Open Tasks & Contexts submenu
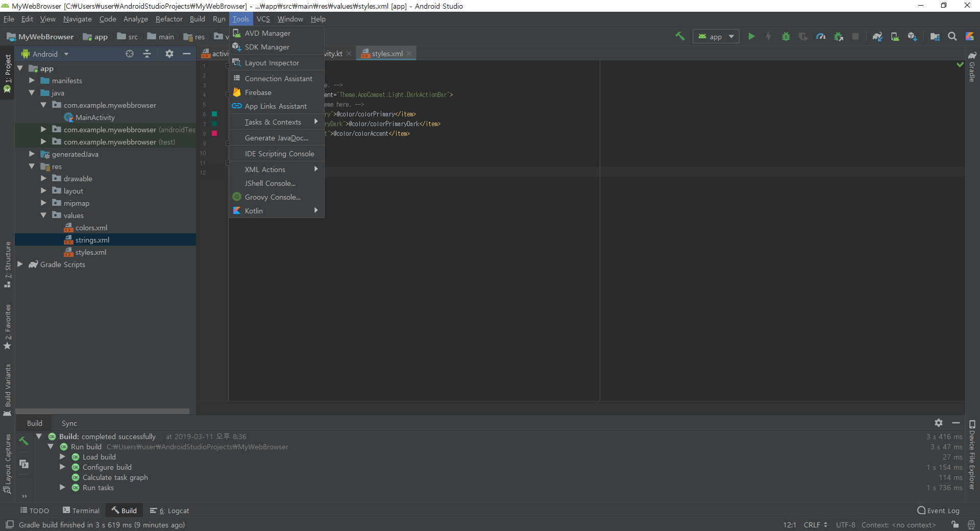The width and height of the screenshot is (980, 531). pyautogui.click(x=277, y=122)
